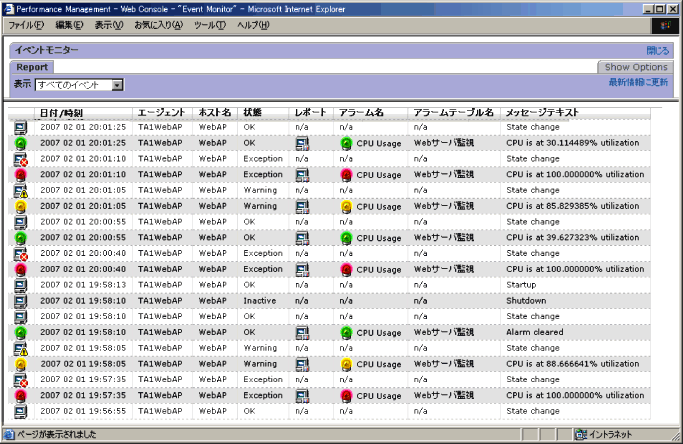This screenshot has width=683, height=444.
Task: Sort by 日付/時刻 column header
Action: pyautogui.click(x=61, y=112)
